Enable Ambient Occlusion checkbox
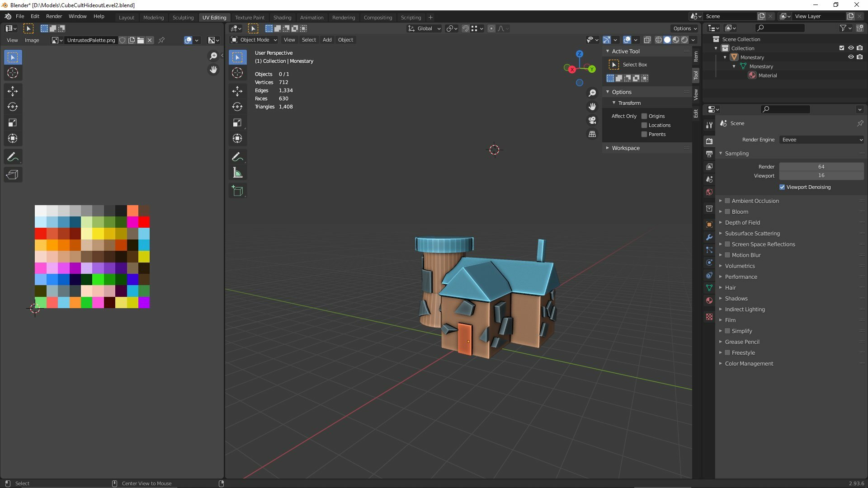The width and height of the screenshot is (868, 488). pyautogui.click(x=727, y=201)
